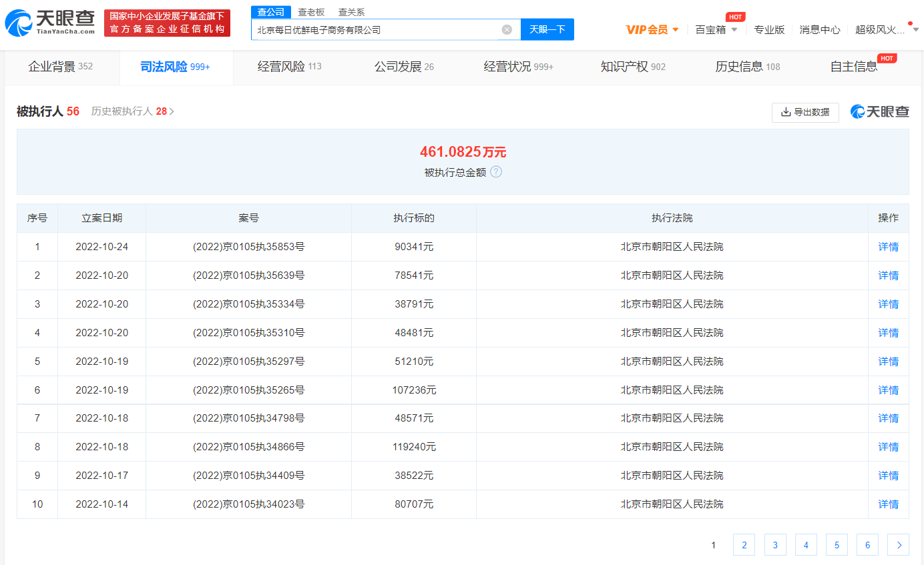Viewport: 924px width, 565px height.
Task: Switch to 查公司 search tab
Action: [272, 12]
